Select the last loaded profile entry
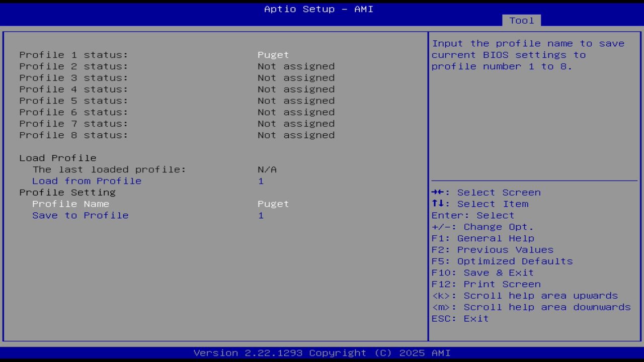Viewport: 644px width, 362px height. click(109, 169)
